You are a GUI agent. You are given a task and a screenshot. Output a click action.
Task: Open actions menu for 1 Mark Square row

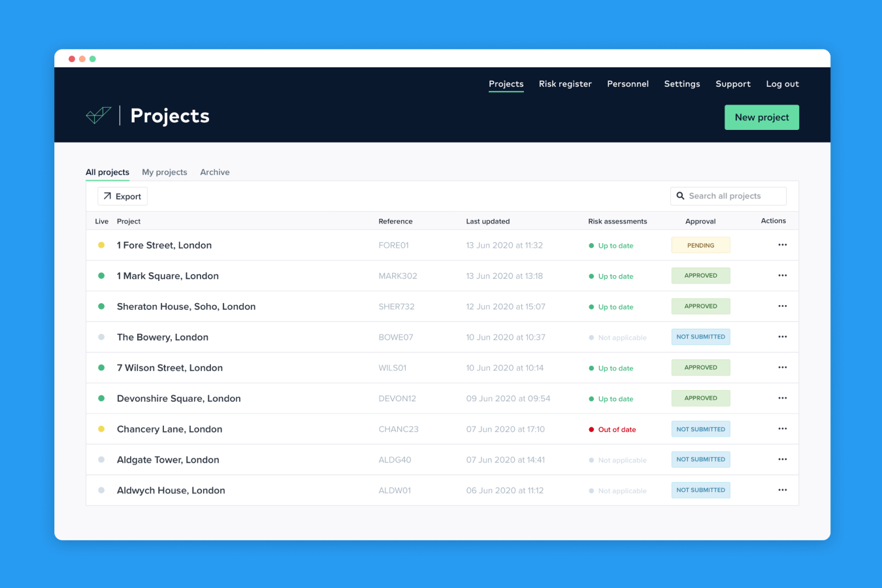click(782, 276)
